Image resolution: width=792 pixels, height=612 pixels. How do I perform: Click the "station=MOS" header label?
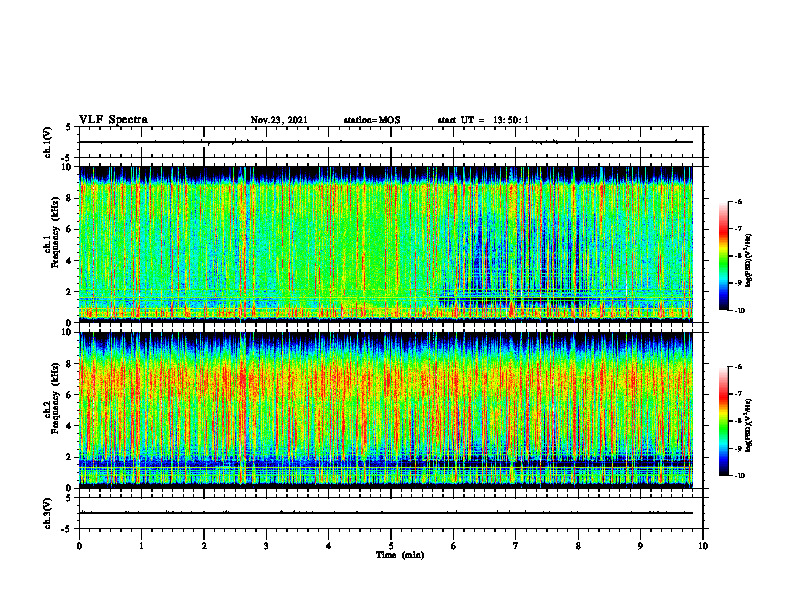(372, 120)
